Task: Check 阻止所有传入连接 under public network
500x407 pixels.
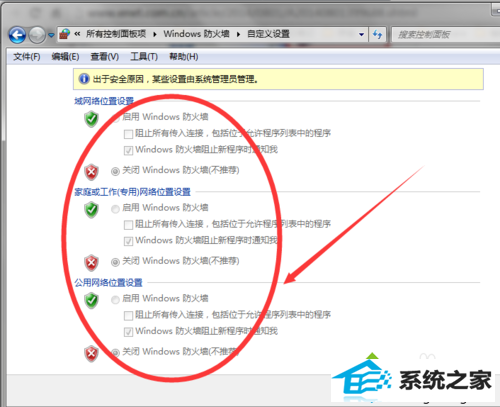Action: [128, 316]
